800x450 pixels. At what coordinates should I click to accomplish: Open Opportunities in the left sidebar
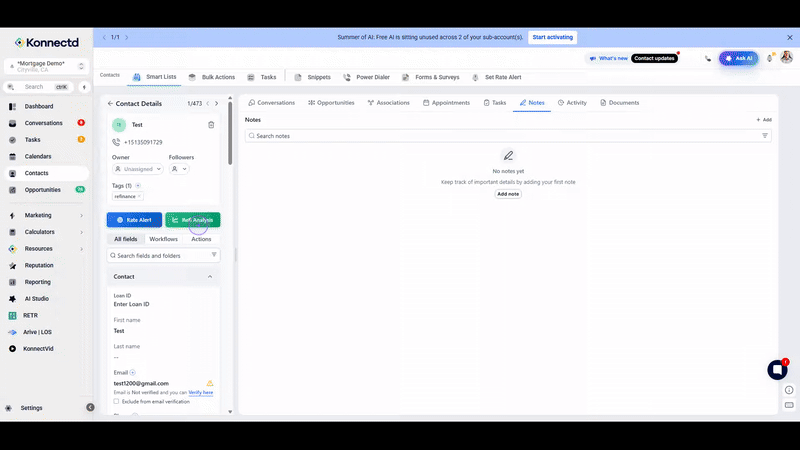click(x=42, y=190)
